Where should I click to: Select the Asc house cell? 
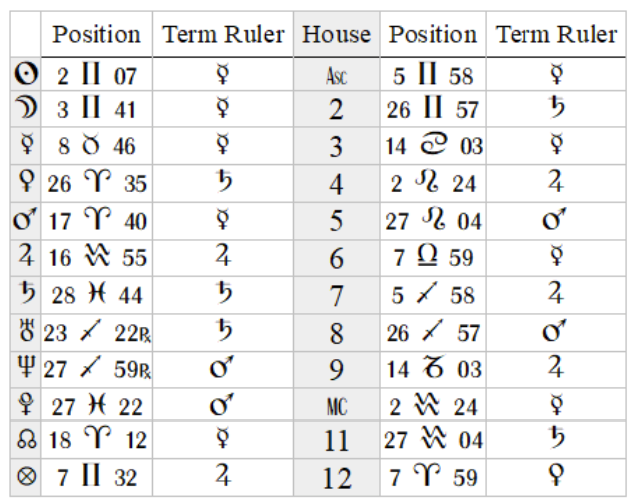click(337, 74)
